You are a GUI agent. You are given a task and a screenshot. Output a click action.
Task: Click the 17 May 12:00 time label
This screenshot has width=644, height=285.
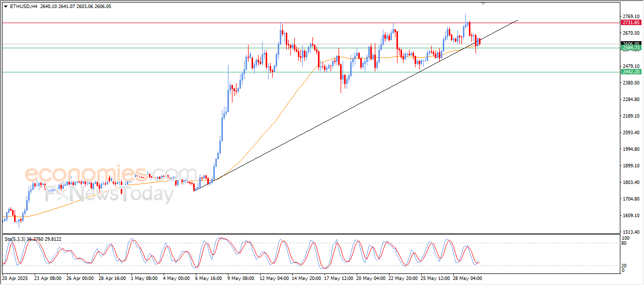click(x=339, y=278)
